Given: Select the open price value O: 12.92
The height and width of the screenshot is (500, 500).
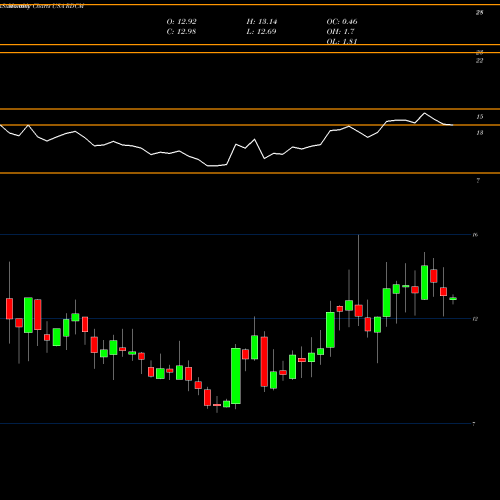Looking at the screenshot, I should click(181, 22).
